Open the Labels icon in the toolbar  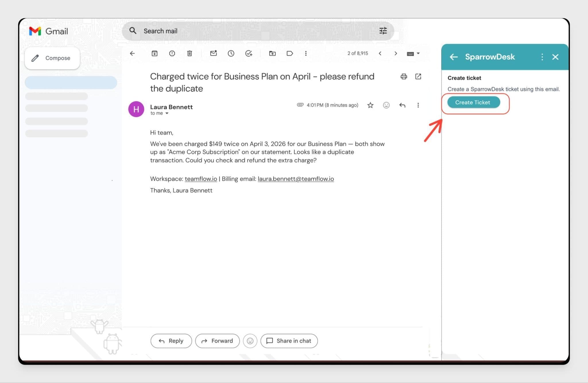coord(290,53)
